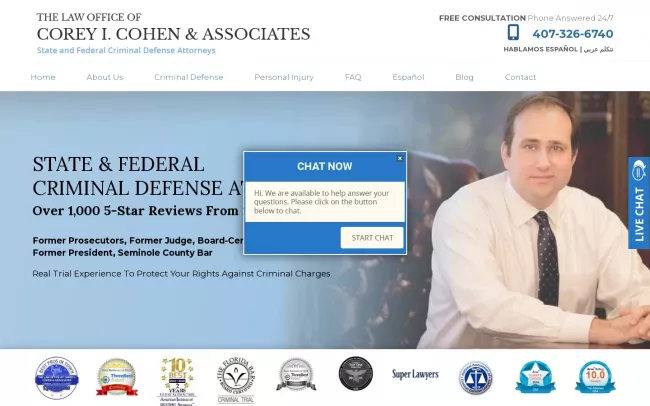This screenshot has height=406, width=650.
Task: Click the mobile phone icon in the header
Action: [513, 32]
